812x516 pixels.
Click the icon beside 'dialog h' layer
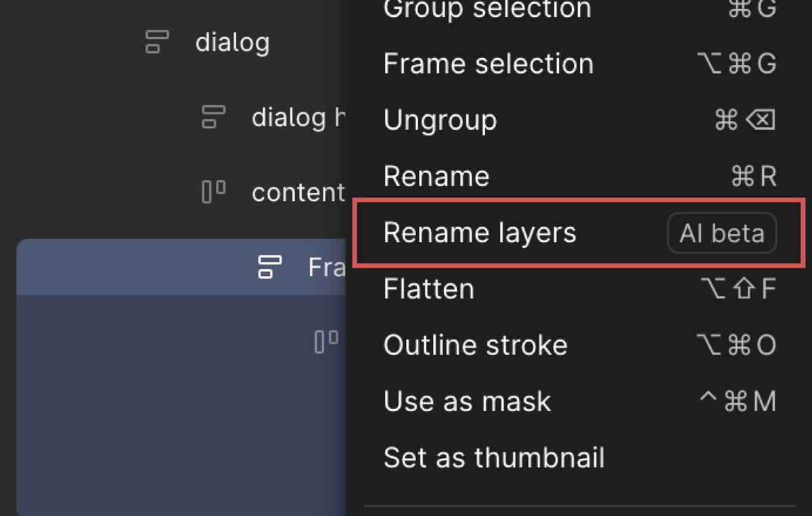213,118
